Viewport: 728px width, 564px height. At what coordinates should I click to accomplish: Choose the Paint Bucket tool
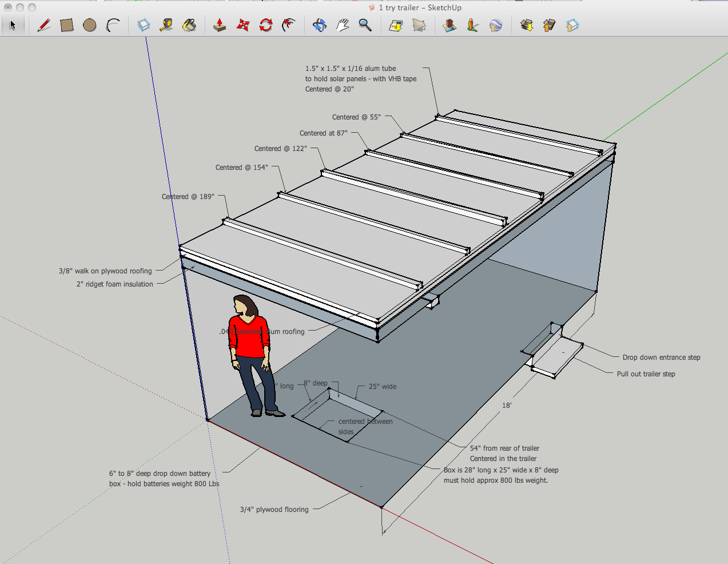pyautogui.click(x=189, y=25)
